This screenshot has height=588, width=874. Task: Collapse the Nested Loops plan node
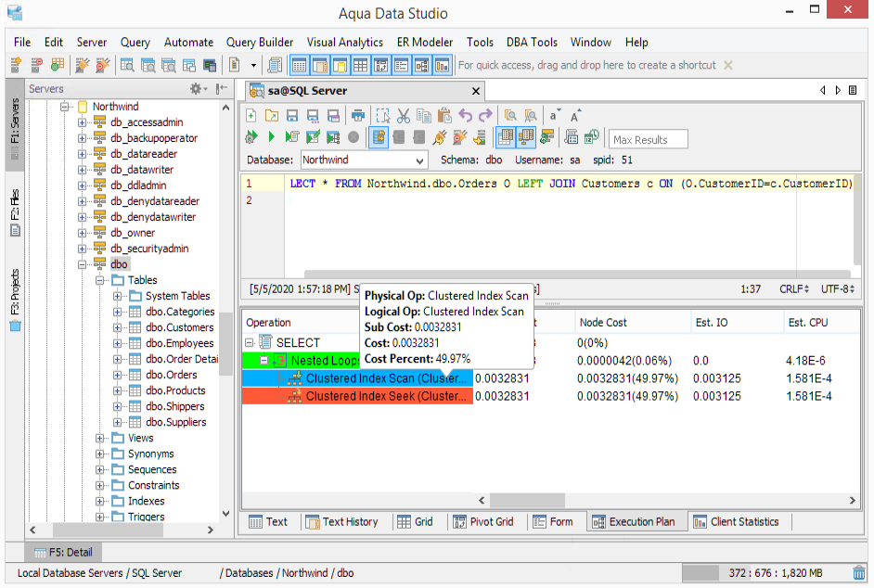point(265,360)
